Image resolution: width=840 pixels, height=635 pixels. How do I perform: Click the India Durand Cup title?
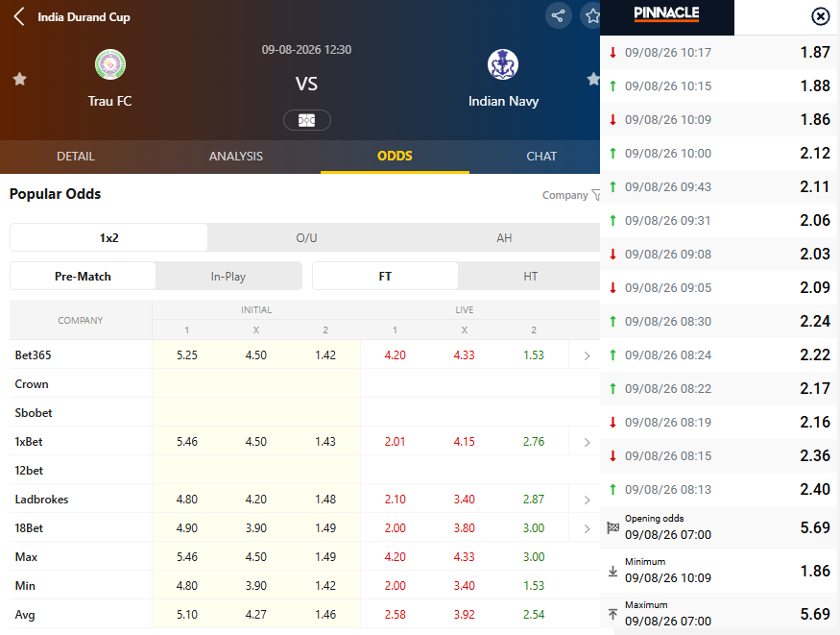click(x=84, y=17)
